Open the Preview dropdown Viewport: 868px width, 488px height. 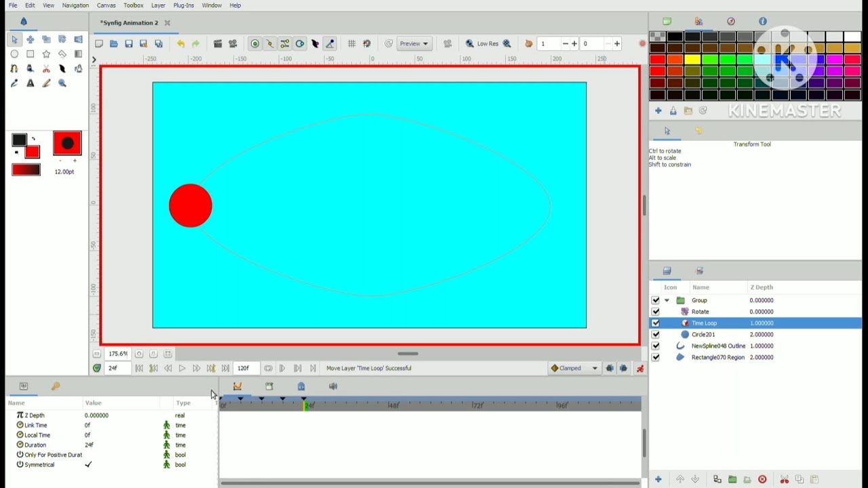point(414,44)
